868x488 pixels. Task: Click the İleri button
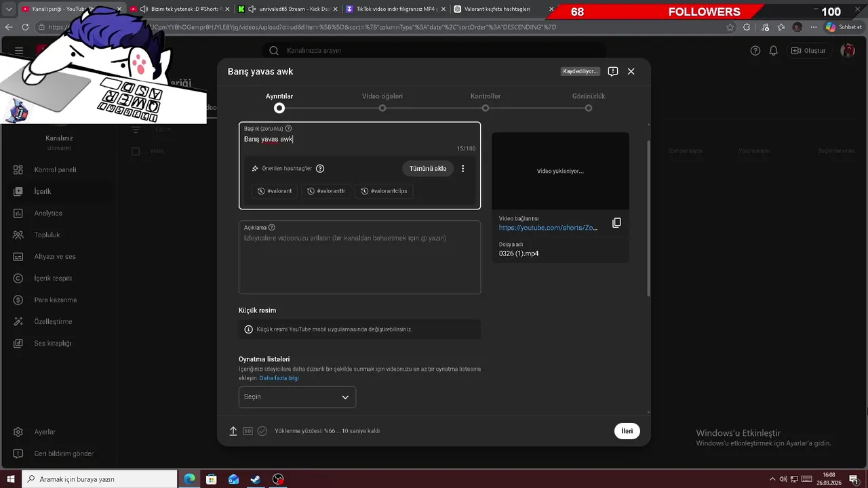(627, 431)
